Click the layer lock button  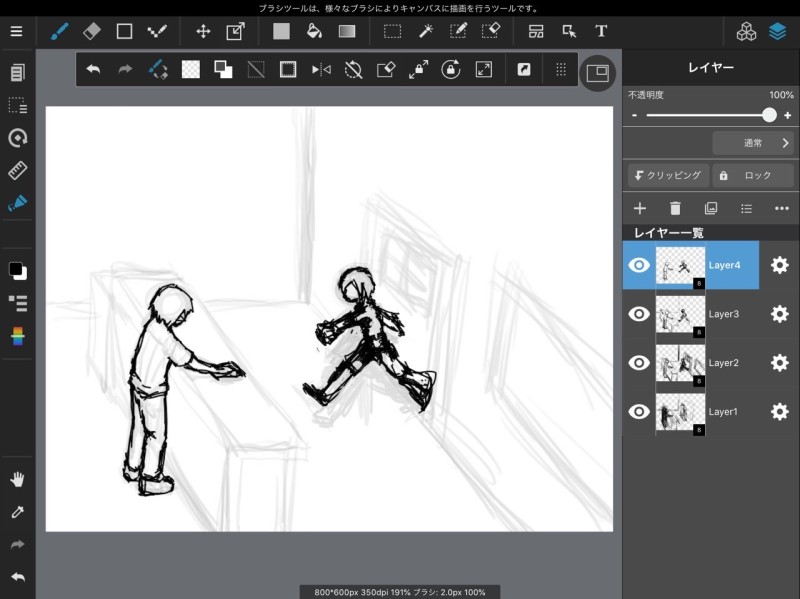[752, 175]
